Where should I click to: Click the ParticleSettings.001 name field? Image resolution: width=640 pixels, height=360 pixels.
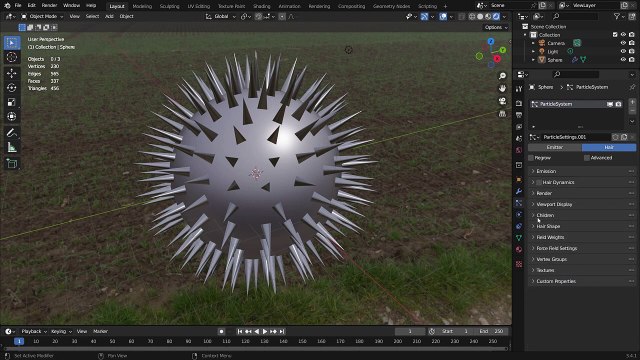point(575,137)
